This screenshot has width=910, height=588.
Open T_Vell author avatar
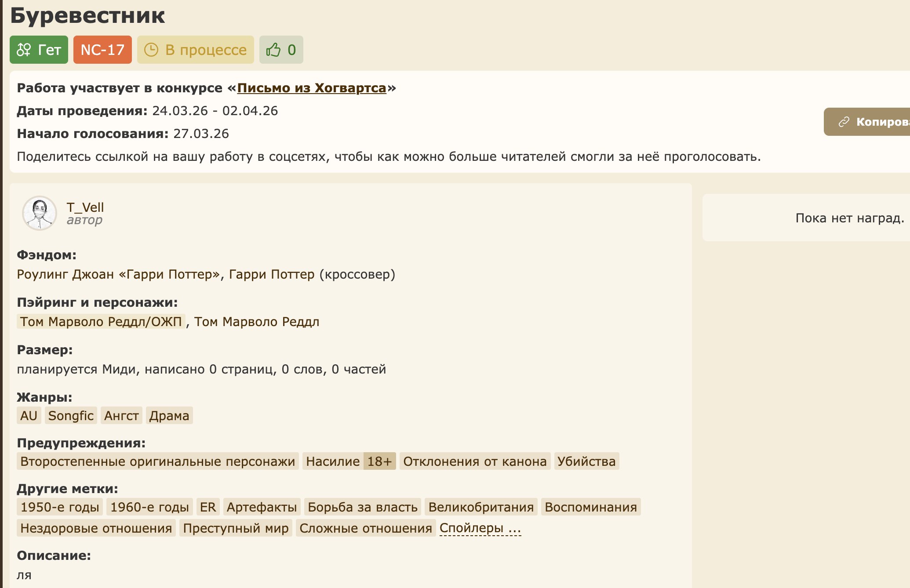40,213
